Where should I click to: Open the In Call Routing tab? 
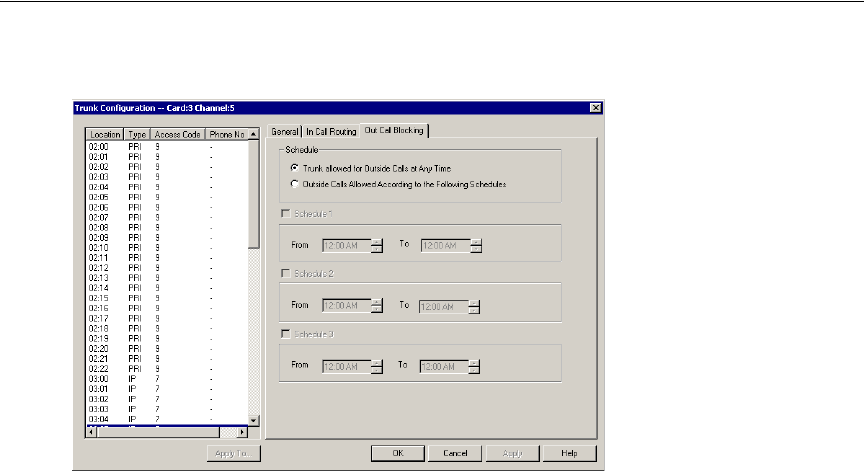pos(331,130)
